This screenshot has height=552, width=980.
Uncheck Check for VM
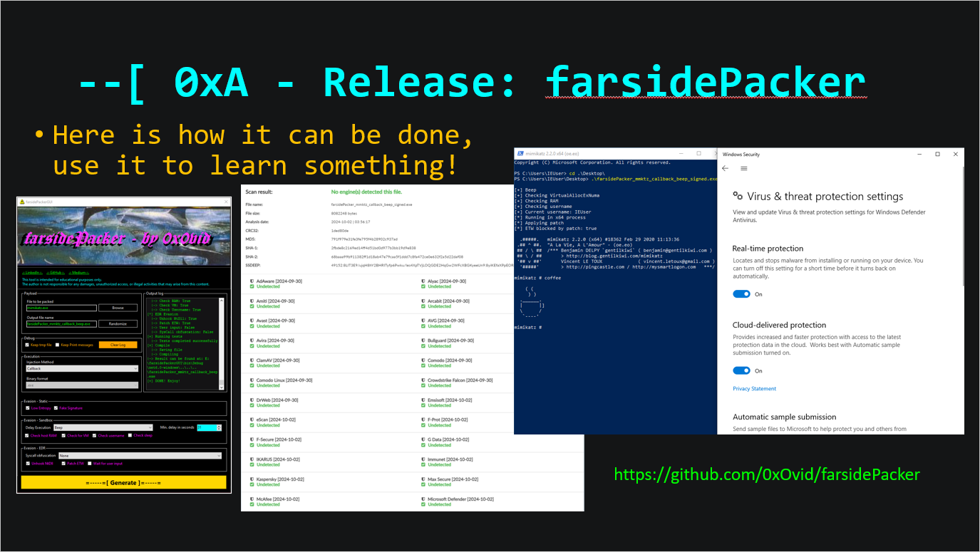tap(63, 436)
